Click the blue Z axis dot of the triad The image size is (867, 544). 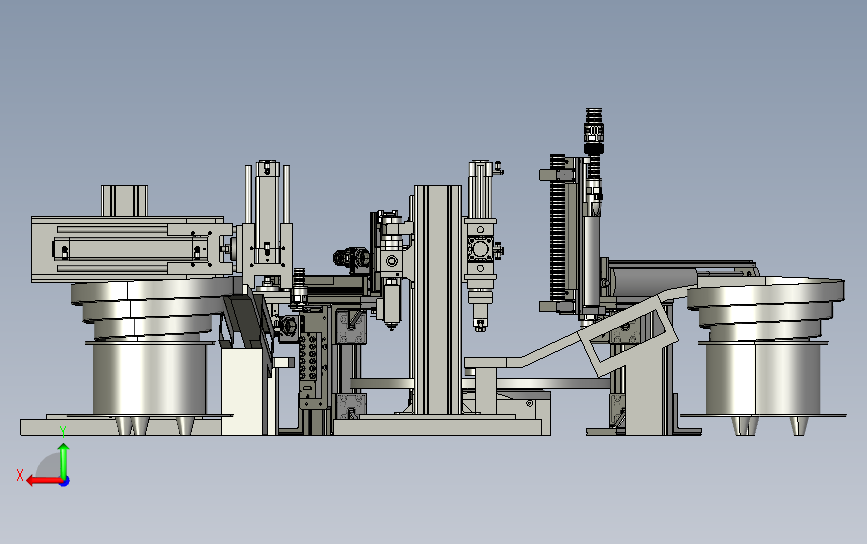(x=65, y=482)
